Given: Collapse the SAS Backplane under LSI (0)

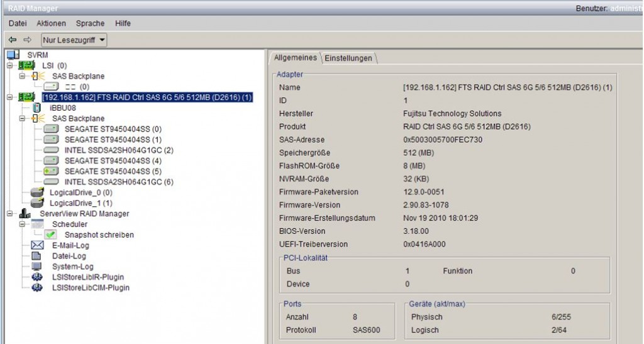Looking at the screenshot, I should pyautogui.click(x=22, y=76).
